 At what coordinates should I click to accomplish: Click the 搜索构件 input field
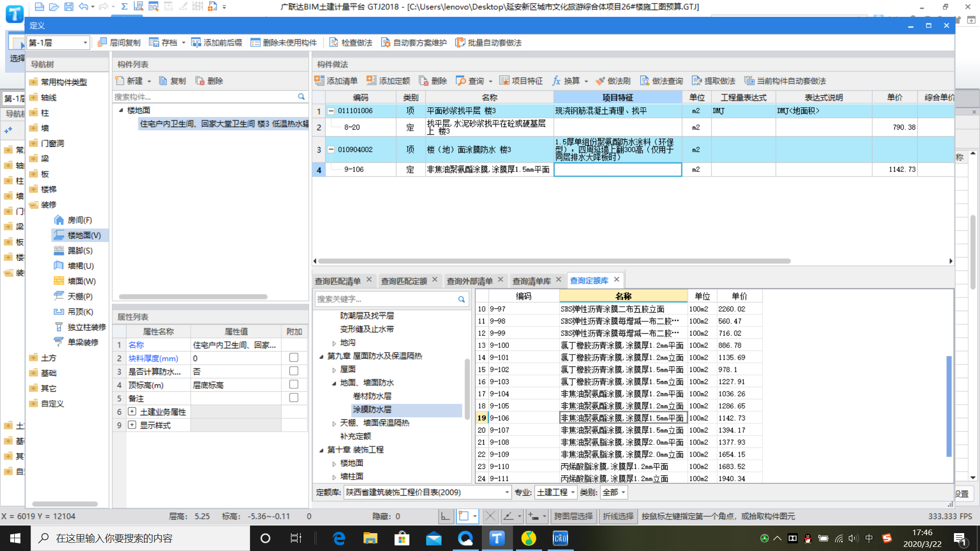tap(204, 96)
